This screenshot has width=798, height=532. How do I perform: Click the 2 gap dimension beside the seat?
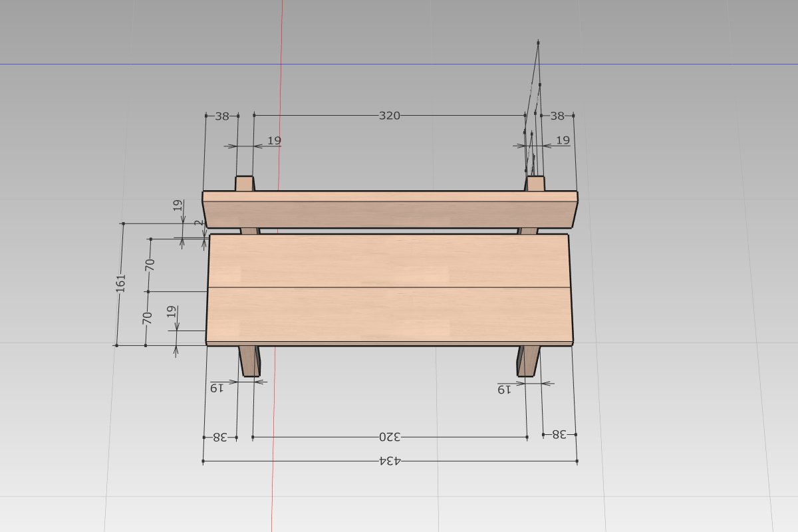click(x=198, y=223)
